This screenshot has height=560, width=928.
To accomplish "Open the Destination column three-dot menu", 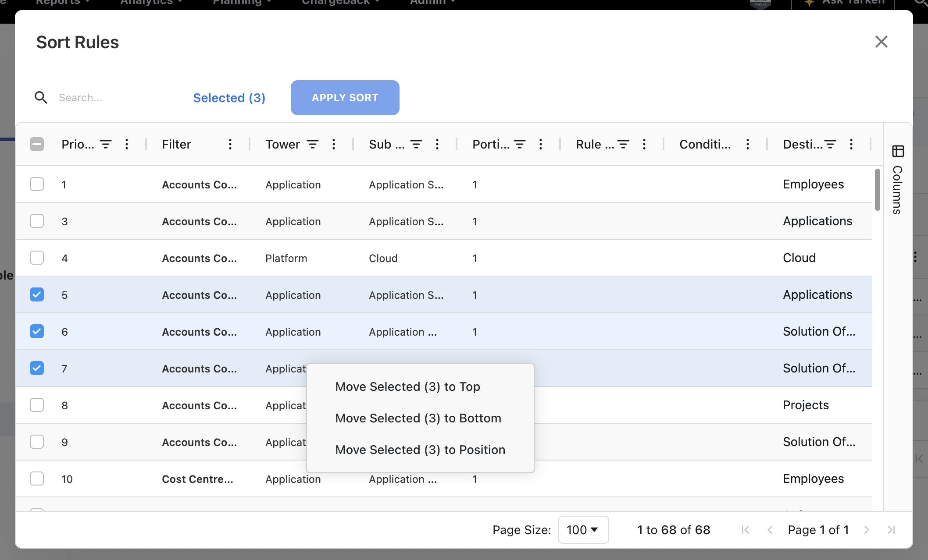I will [x=851, y=144].
